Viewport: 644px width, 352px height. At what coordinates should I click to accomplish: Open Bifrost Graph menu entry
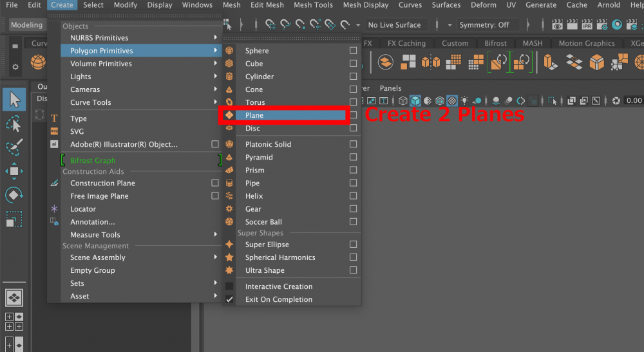point(93,160)
